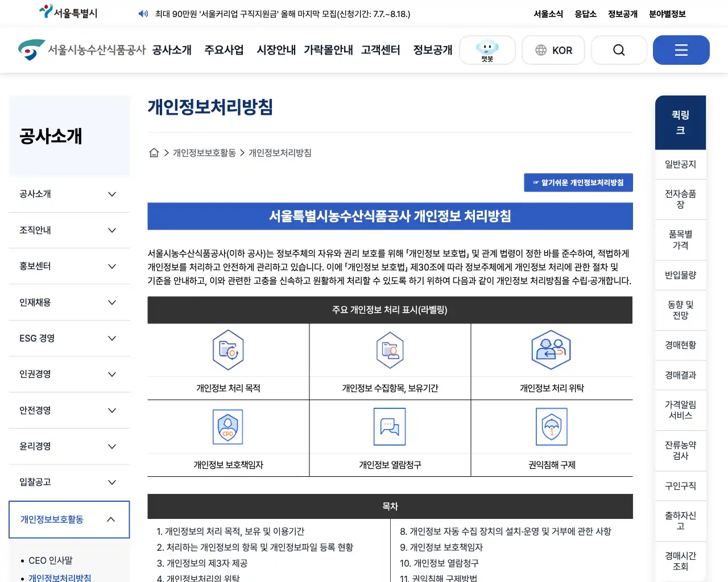This screenshot has height=582, width=728.
Task: Open the 정보공개 main navigation menu
Action: (433, 50)
